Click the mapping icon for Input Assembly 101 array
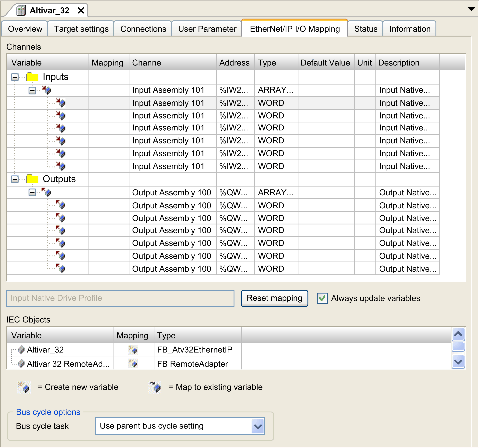 tap(48, 90)
